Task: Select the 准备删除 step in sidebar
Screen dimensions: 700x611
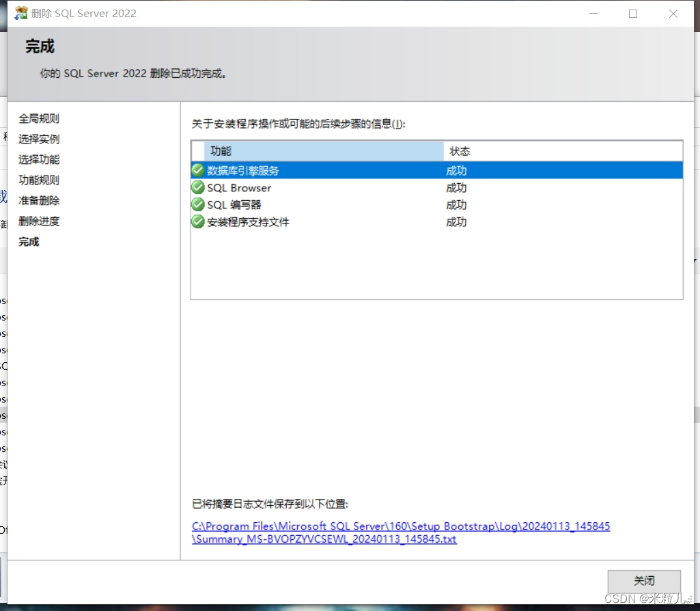Action: 39,200
